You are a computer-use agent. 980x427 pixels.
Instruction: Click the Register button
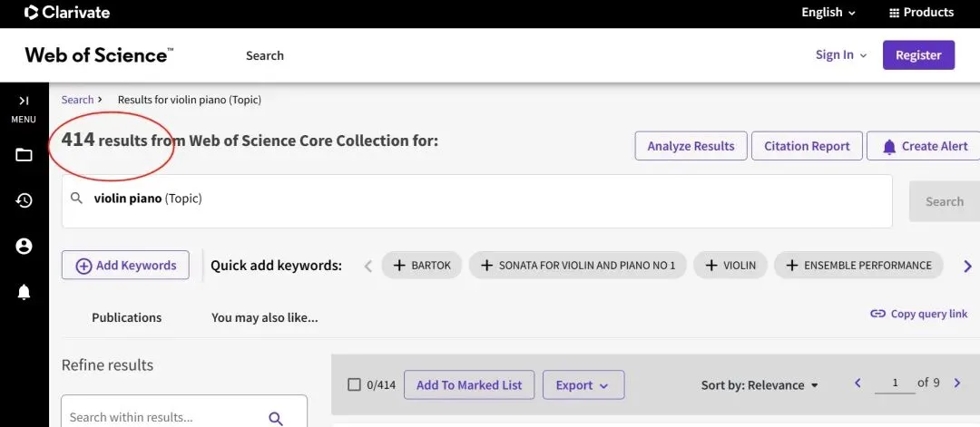coord(918,55)
